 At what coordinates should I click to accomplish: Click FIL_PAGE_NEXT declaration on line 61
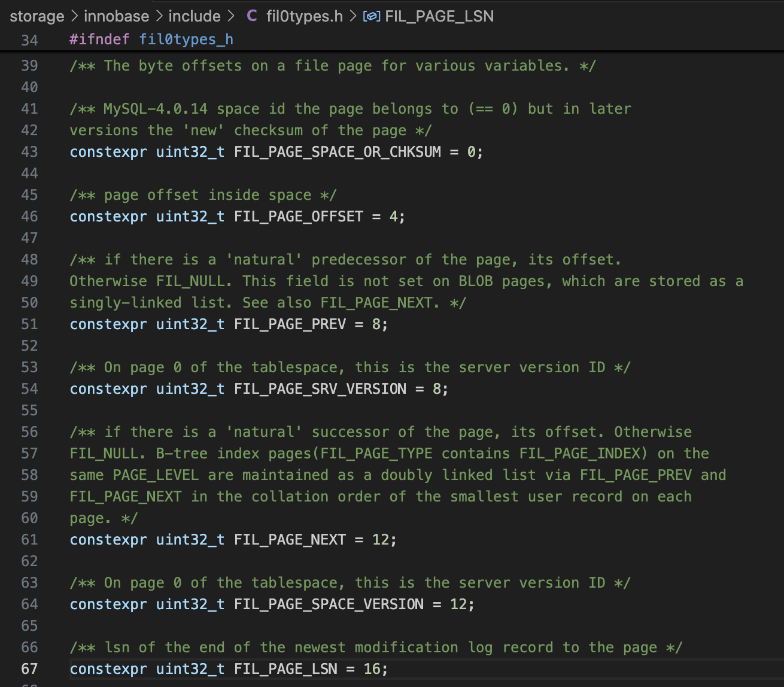(x=290, y=540)
